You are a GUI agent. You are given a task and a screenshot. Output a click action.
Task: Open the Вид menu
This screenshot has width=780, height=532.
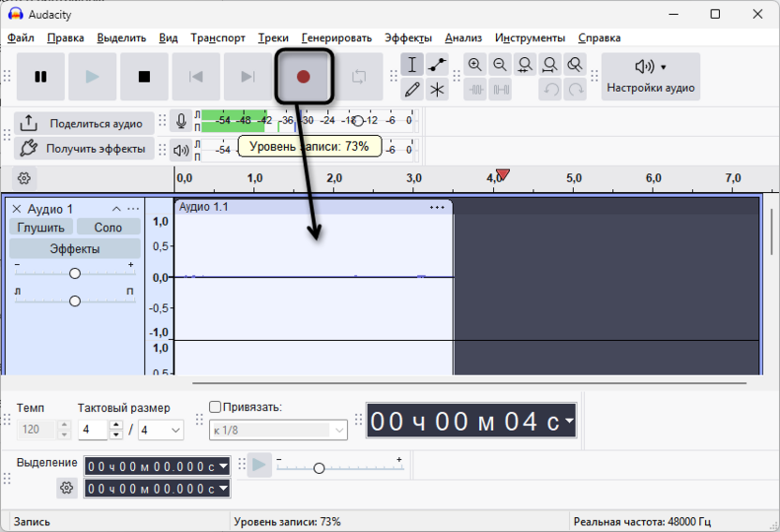coord(168,37)
